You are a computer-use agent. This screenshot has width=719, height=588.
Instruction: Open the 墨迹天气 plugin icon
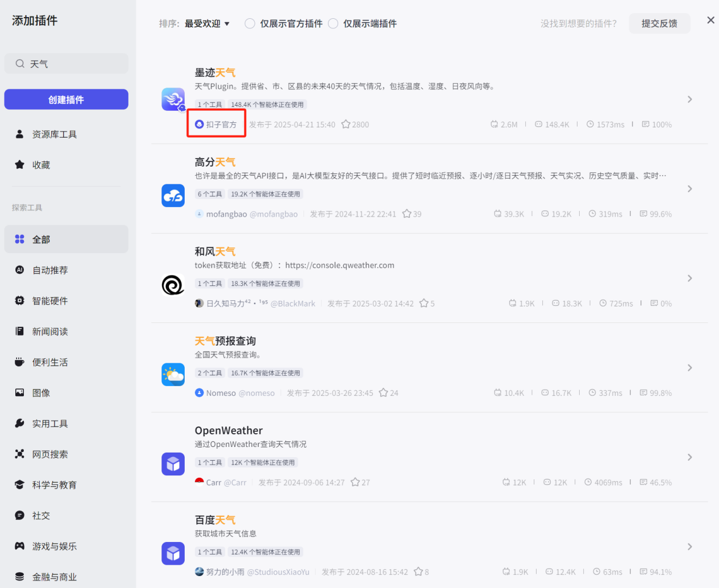point(173,98)
